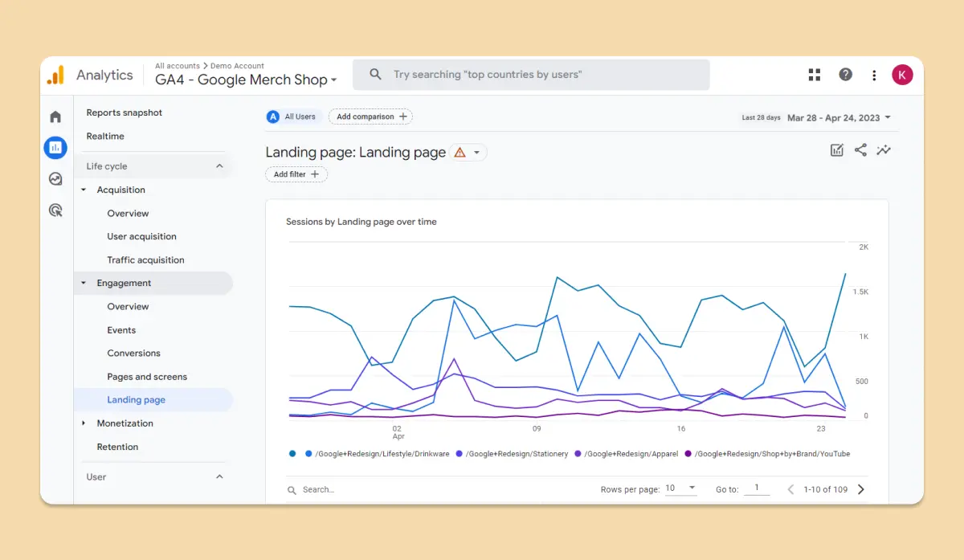The width and height of the screenshot is (964, 560).
Task: Open the Retention report
Action: click(x=118, y=447)
